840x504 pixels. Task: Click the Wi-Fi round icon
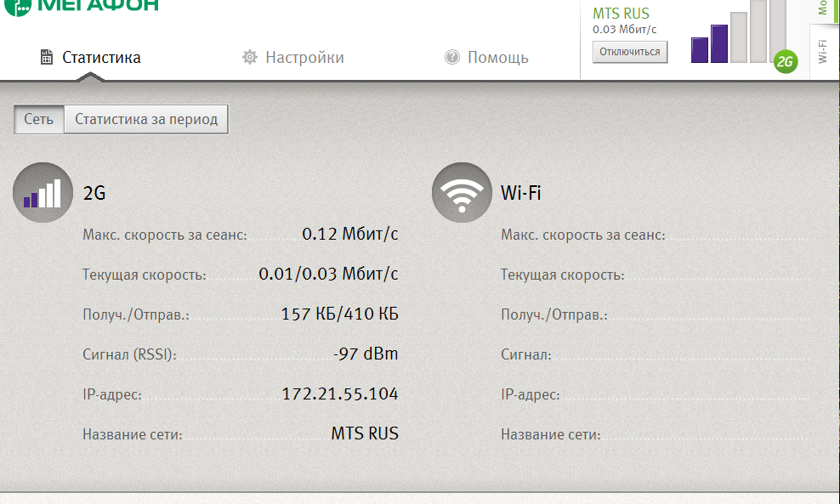click(x=462, y=192)
